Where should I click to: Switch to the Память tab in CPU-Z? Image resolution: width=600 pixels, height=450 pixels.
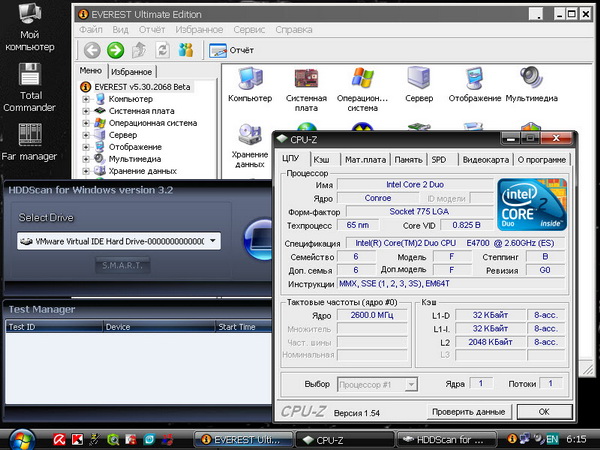pos(407,159)
